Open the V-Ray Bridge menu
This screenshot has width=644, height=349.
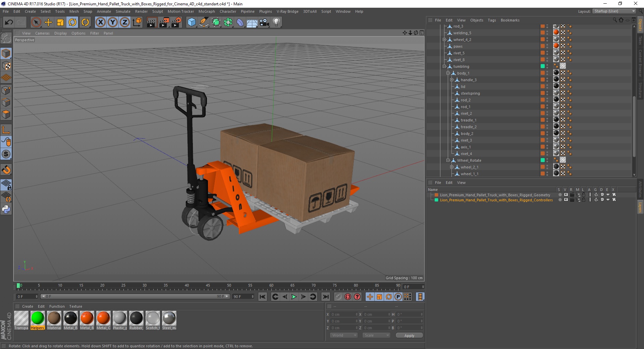click(x=287, y=11)
